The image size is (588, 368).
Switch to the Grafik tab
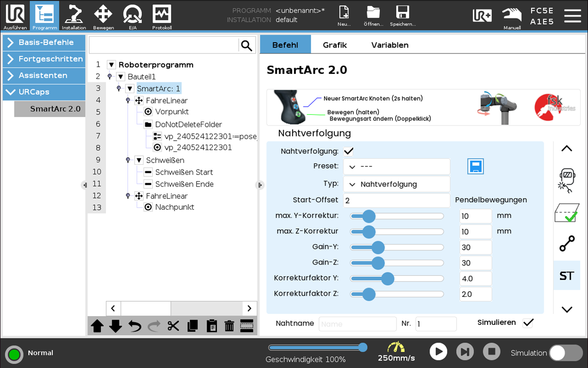(335, 45)
